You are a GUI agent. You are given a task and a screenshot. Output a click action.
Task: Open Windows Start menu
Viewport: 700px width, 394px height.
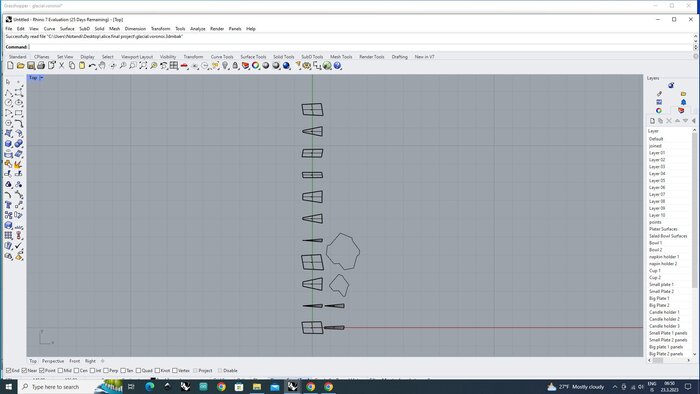click(x=8, y=386)
